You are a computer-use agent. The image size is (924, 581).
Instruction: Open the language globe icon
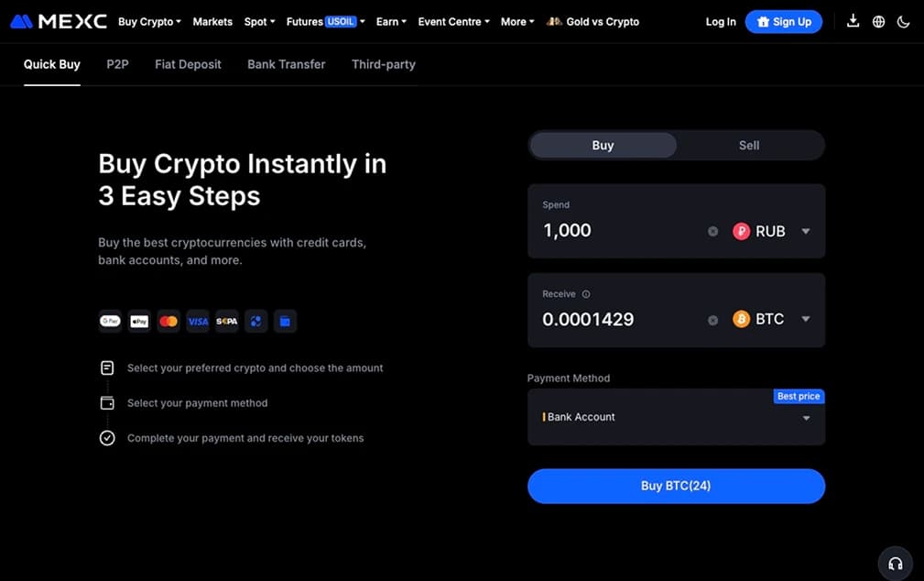click(878, 21)
